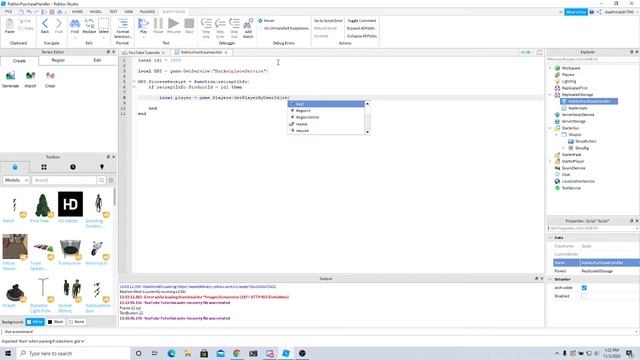Click the Toolbox filter options icon
The height and width of the screenshot is (360, 640).
(x=111, y=180)
